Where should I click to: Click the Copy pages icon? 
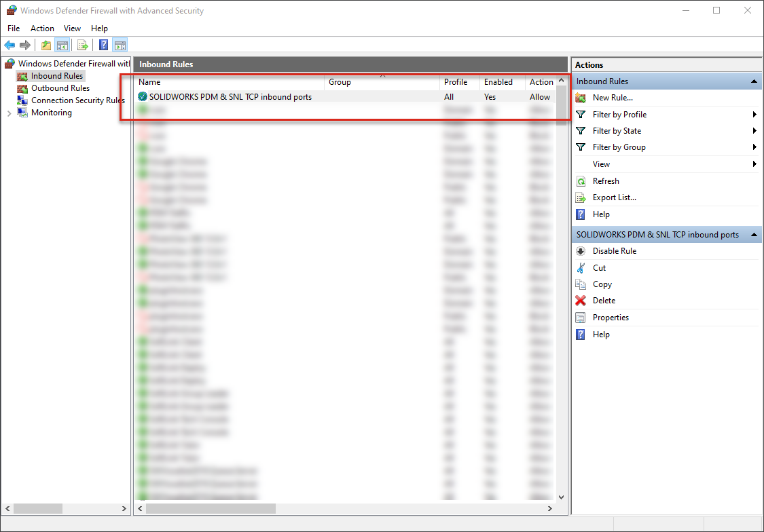click(x=581, y=284)
